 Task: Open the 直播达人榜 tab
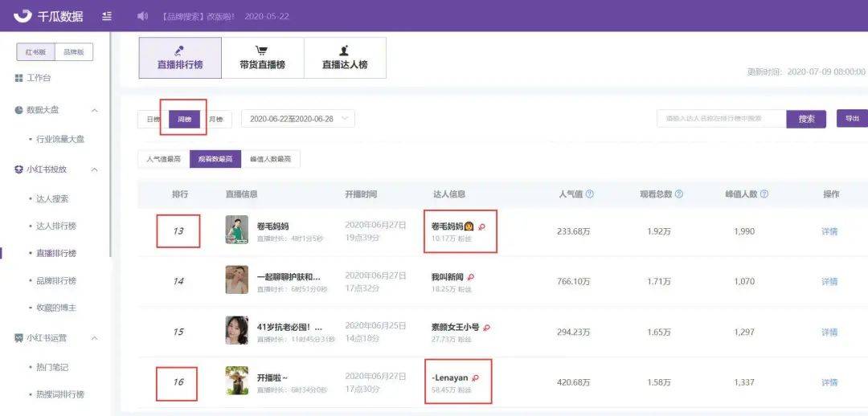[x=345, y=58]
